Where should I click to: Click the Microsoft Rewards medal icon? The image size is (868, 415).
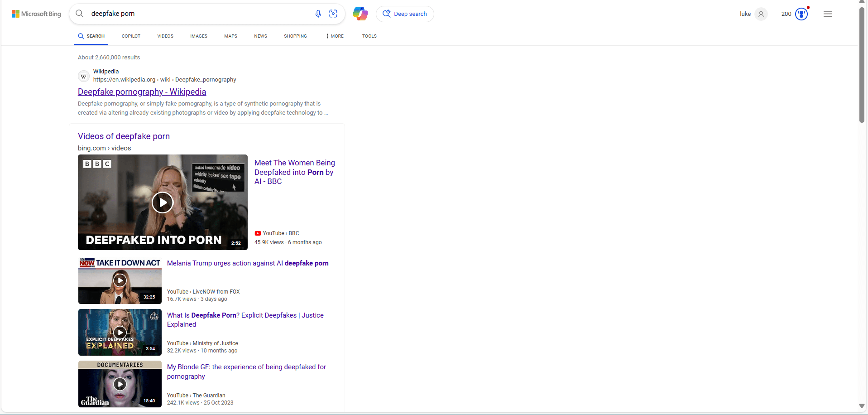[801, 14]
